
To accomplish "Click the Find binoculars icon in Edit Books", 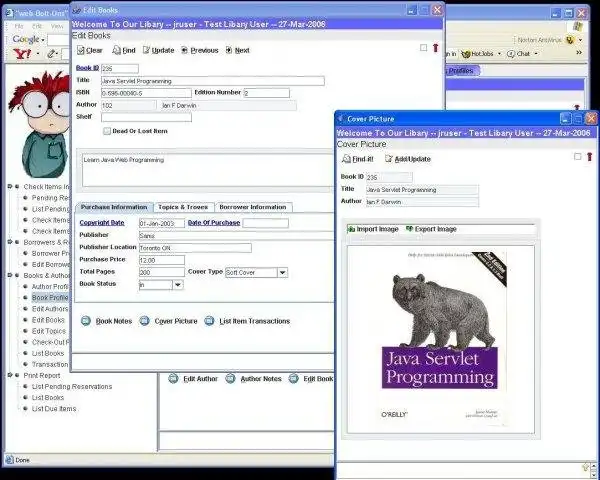I will point(116,50).
